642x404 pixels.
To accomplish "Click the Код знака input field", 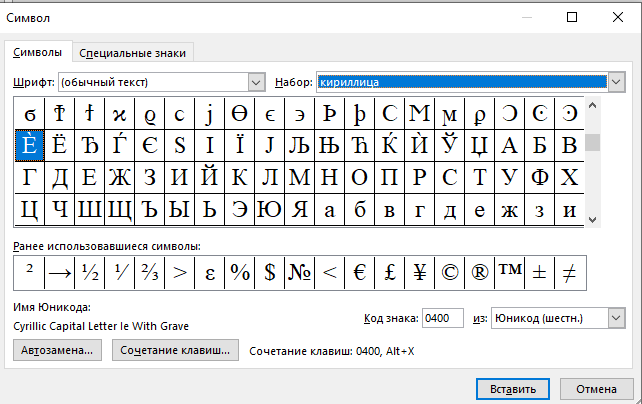I will click(442, 318).
